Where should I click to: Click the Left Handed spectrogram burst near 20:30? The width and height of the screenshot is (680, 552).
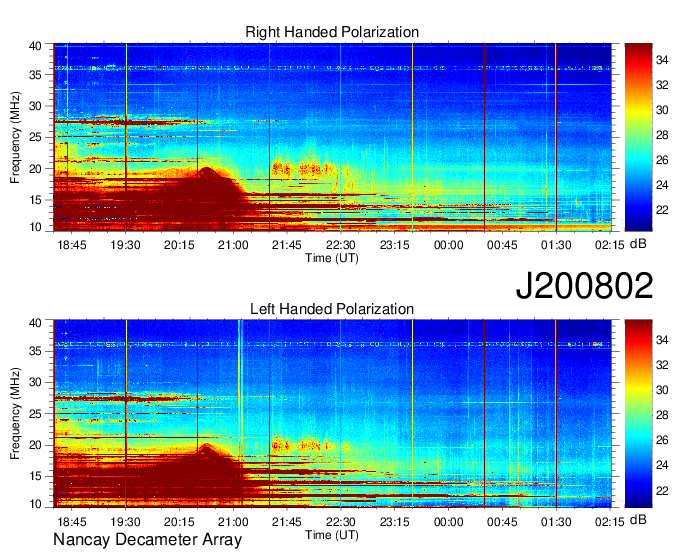click(207, 466)
